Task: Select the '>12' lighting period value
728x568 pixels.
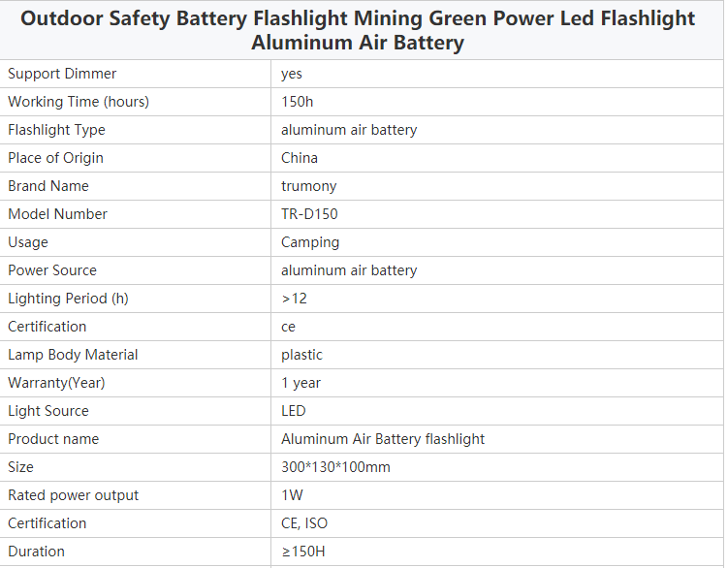Action: [x=294, y=299]
